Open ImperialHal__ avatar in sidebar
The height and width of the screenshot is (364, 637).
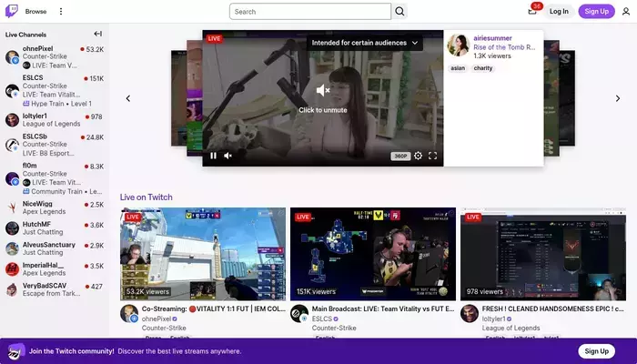(12, 269)
